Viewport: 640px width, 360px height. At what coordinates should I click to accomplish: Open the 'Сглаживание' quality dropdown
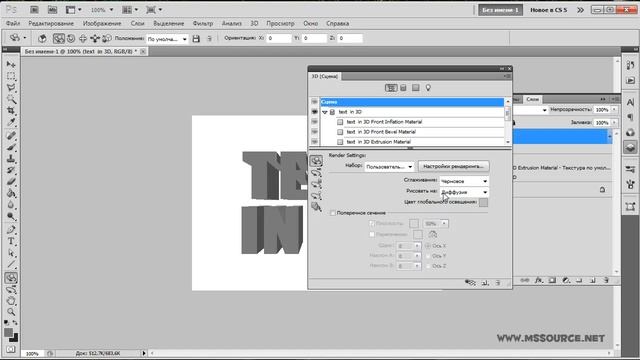[464, 181]
